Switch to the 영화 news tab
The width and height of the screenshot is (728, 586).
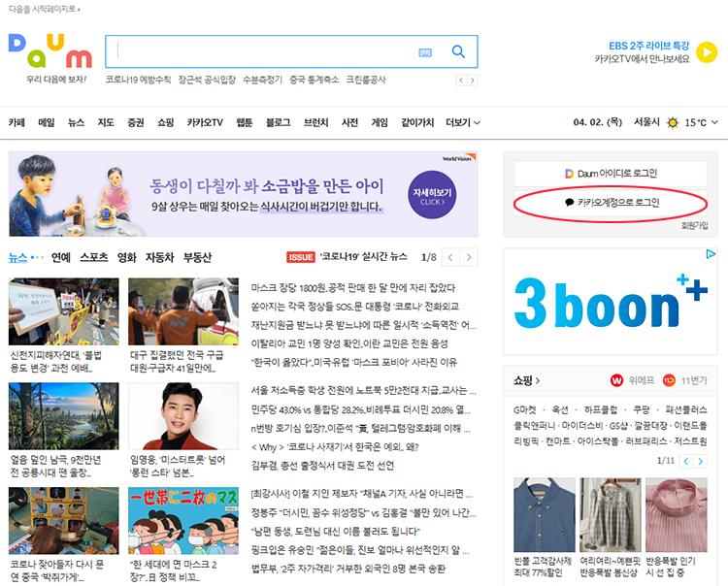127,257
